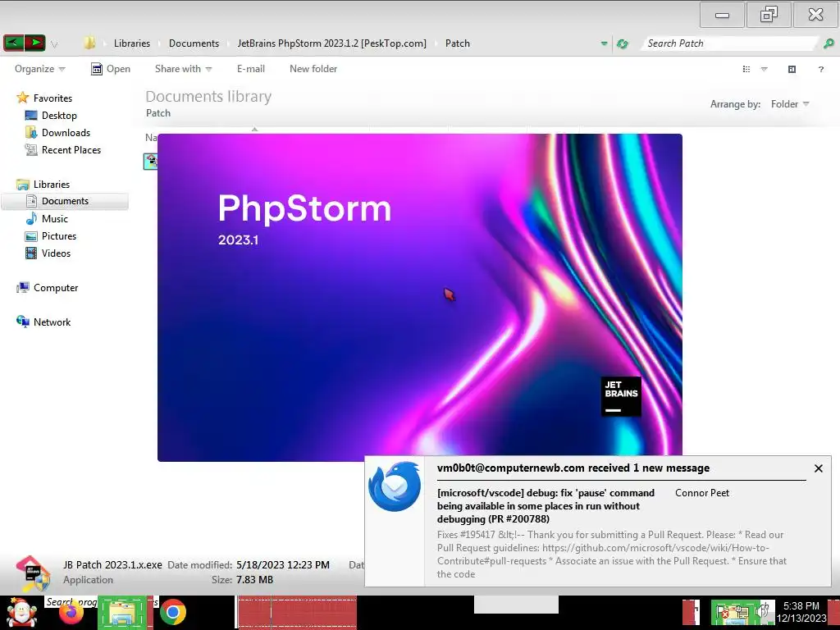Click the Size value 7.83 MB

tap(254, 580)
